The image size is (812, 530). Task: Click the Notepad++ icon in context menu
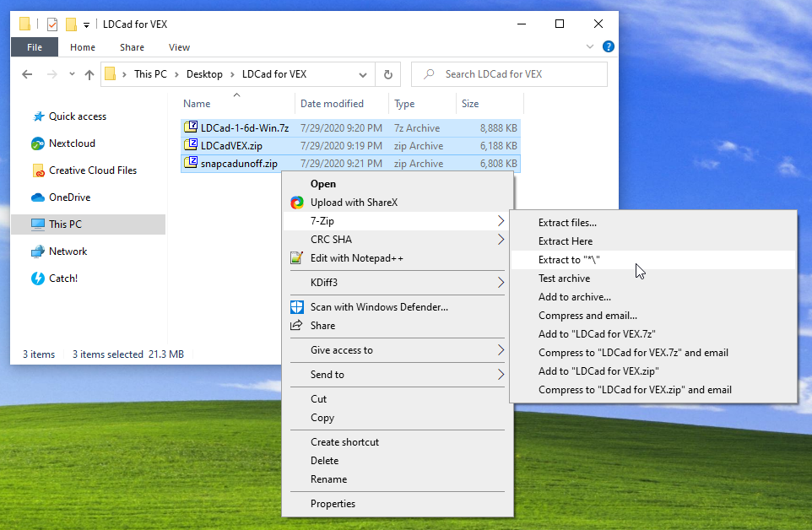tap(297, 258)
